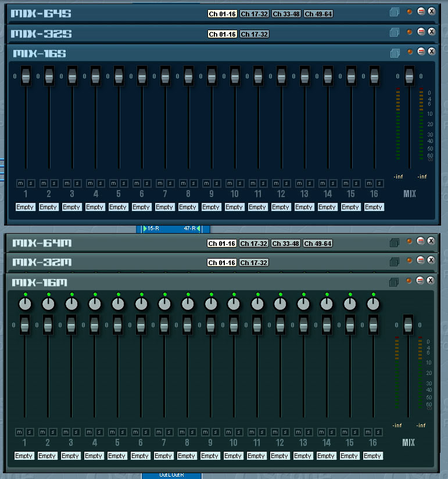448x479 pixels.
Task: Click channel 14 fader in MIX-16S
Action: click(328, 76)
